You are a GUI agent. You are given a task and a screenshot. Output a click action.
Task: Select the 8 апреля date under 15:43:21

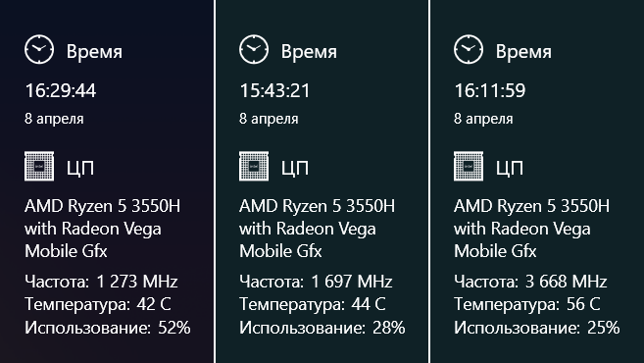pos(269,119)
